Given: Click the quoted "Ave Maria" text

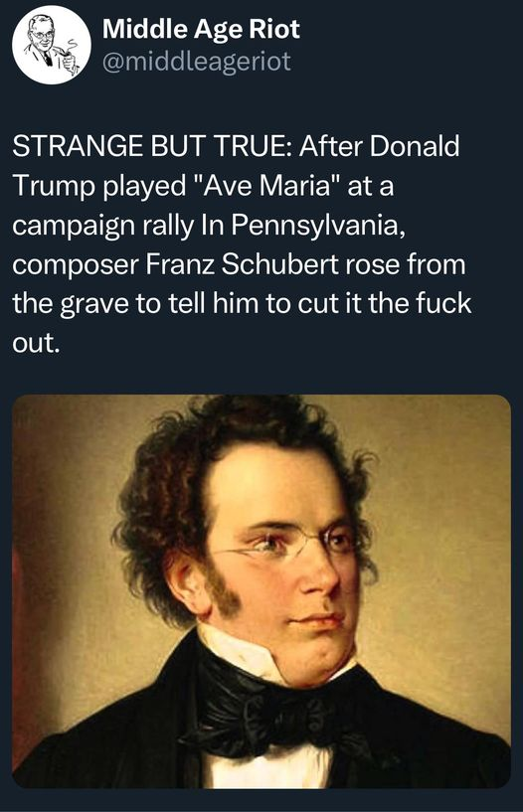Looking at the screenshot, I should click(267, 186).
